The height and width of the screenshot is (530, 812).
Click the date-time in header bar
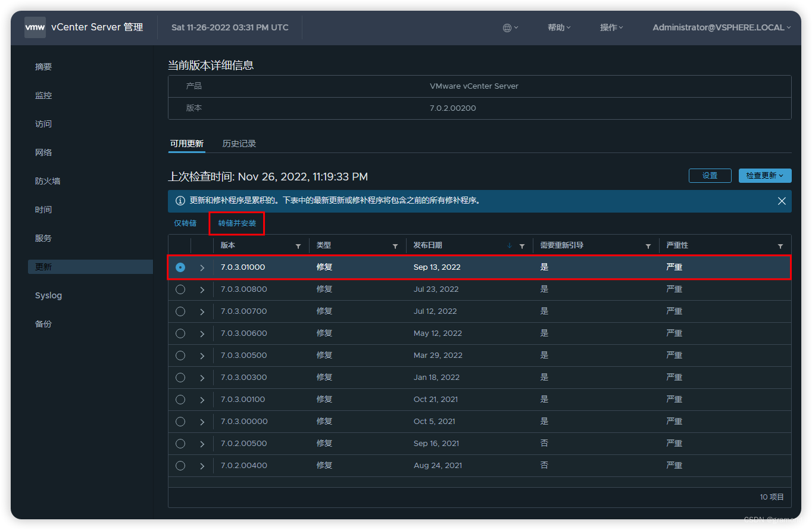point(230,27)
